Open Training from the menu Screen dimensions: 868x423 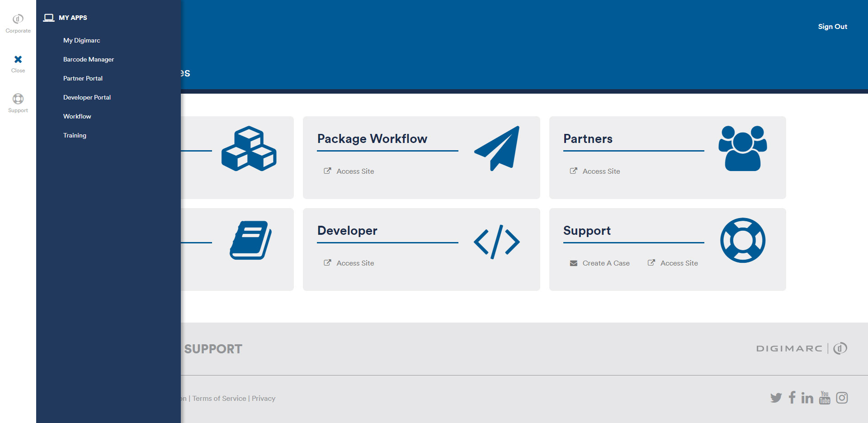75,135
